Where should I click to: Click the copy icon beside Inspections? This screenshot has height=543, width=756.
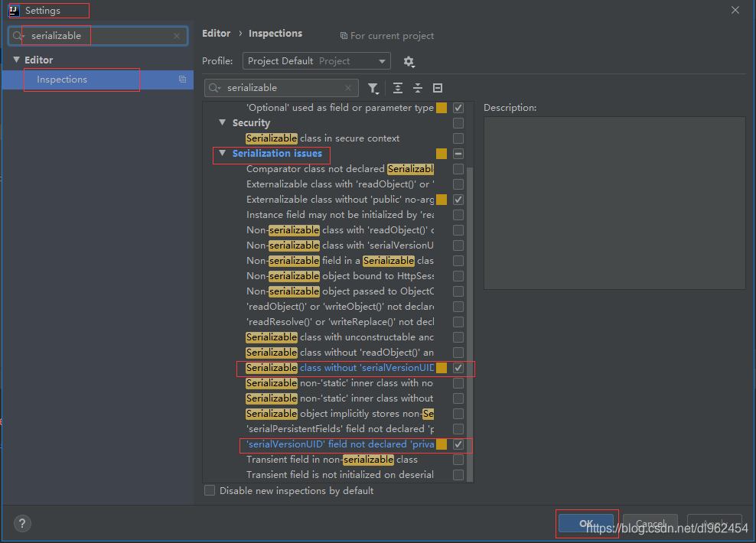click(x=182, y=80)
